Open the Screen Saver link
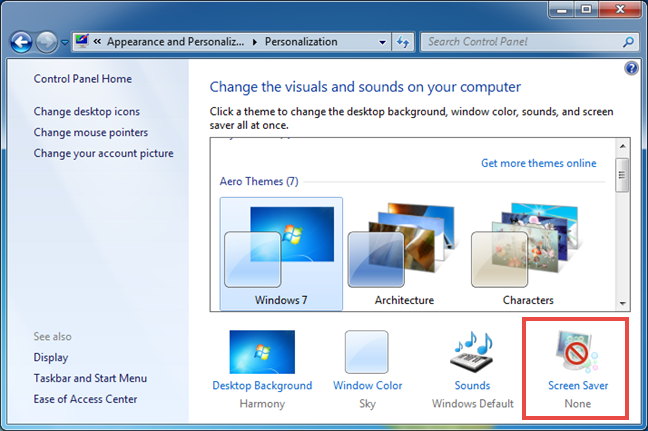The image size is (648, 431). [x=578, y=386]
